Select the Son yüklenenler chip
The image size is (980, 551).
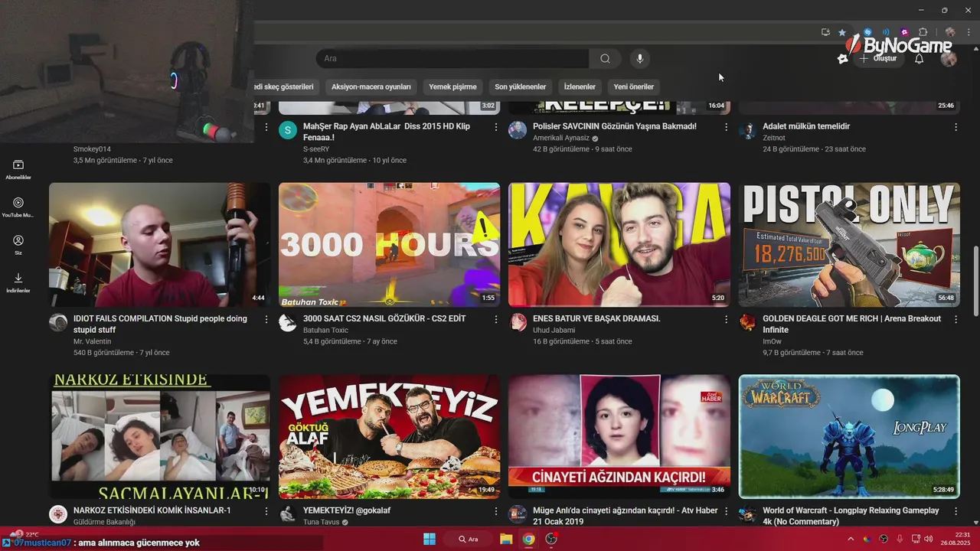click(x=521, y=86)
